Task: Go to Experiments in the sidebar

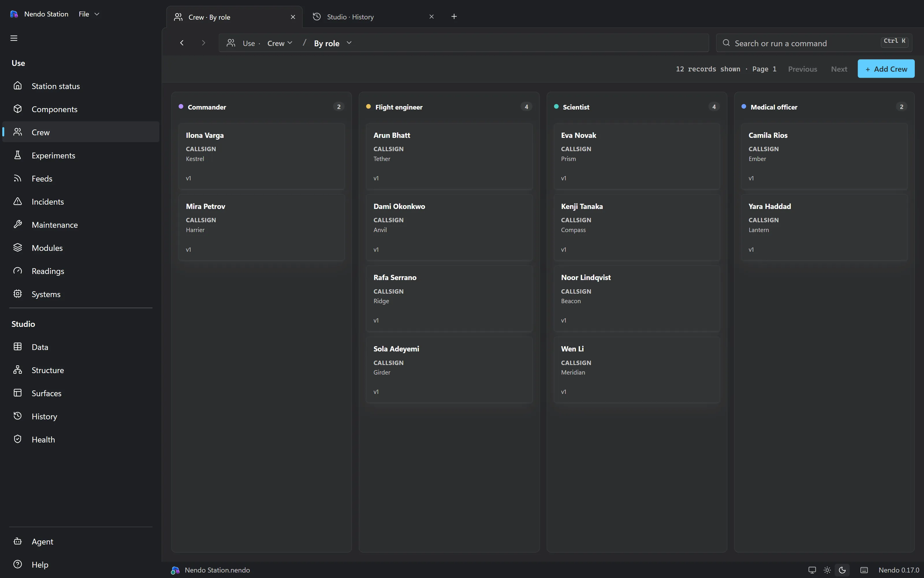Action: tap(81, 155)
